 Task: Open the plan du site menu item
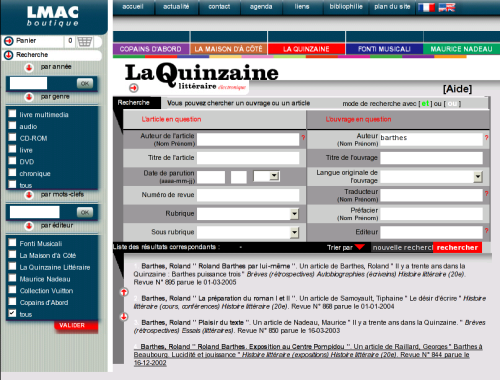[x=392, y=7]
